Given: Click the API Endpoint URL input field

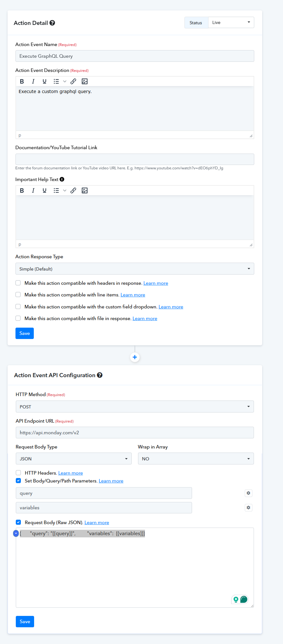Looking at the screenshot, I should (135, 433).
